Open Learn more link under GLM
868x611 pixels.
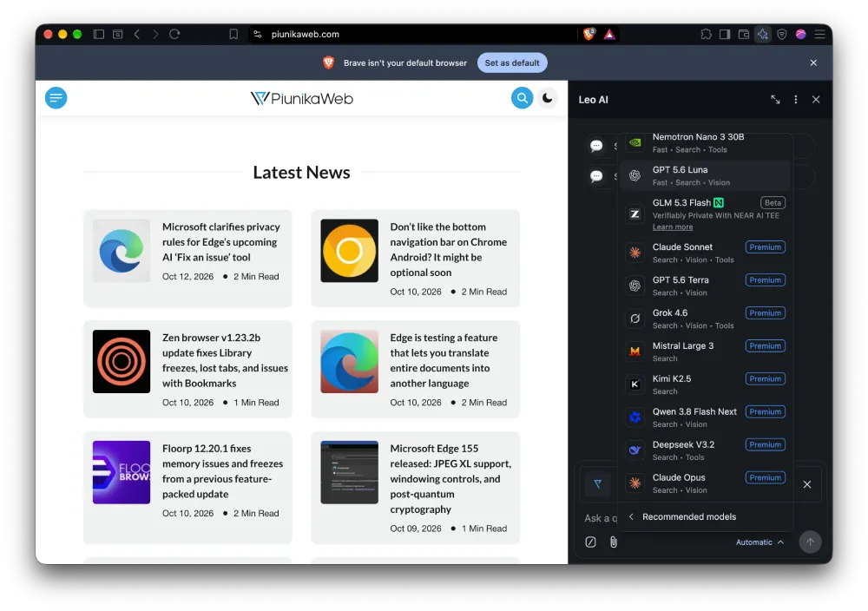point(673,227)
